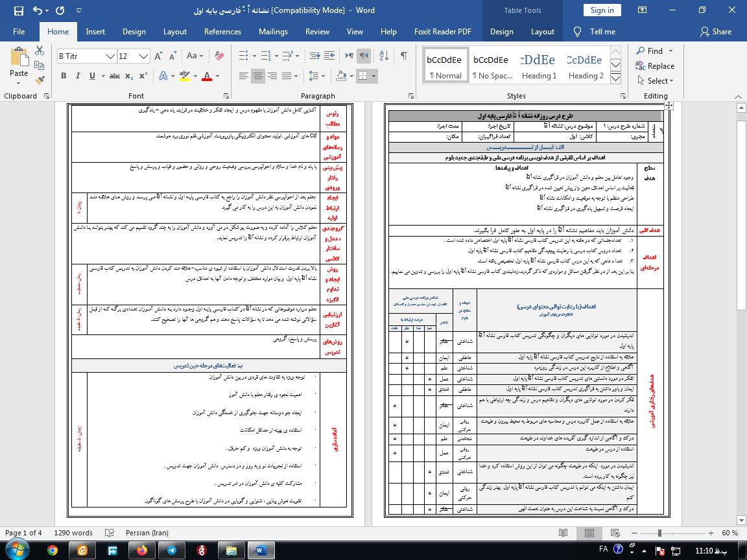Screen dimensions: 747x560
Task: Click the Format Painter brush icon
Action: [x=40, y=80]
